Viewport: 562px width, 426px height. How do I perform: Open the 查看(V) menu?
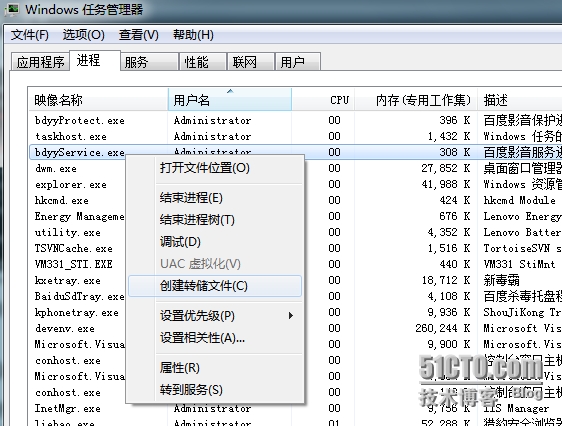[x=139, y=35]
